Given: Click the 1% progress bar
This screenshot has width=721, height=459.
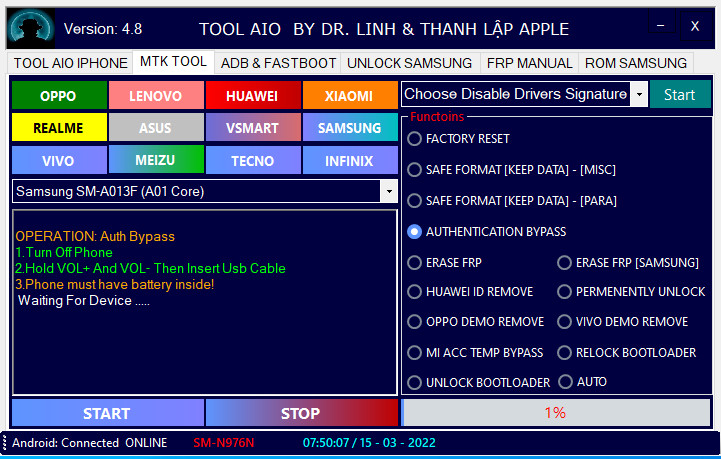Looking at the screenshot, I should point(556,413).
